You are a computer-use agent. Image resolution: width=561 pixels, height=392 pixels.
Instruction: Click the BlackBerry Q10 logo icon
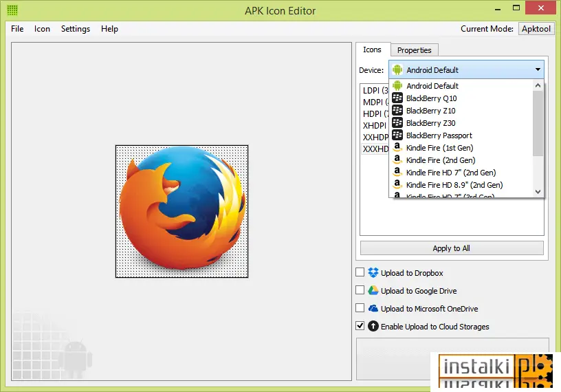[397, 98]
